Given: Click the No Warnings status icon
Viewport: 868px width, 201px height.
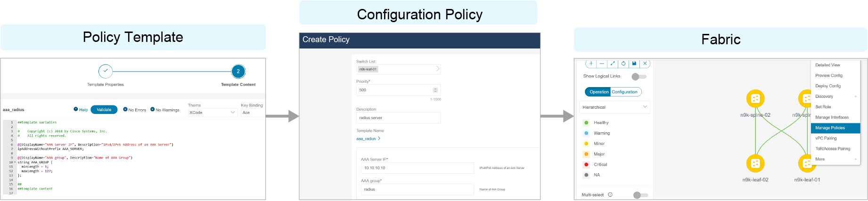Looking at the screenshot, I should (x=152, y=109).
